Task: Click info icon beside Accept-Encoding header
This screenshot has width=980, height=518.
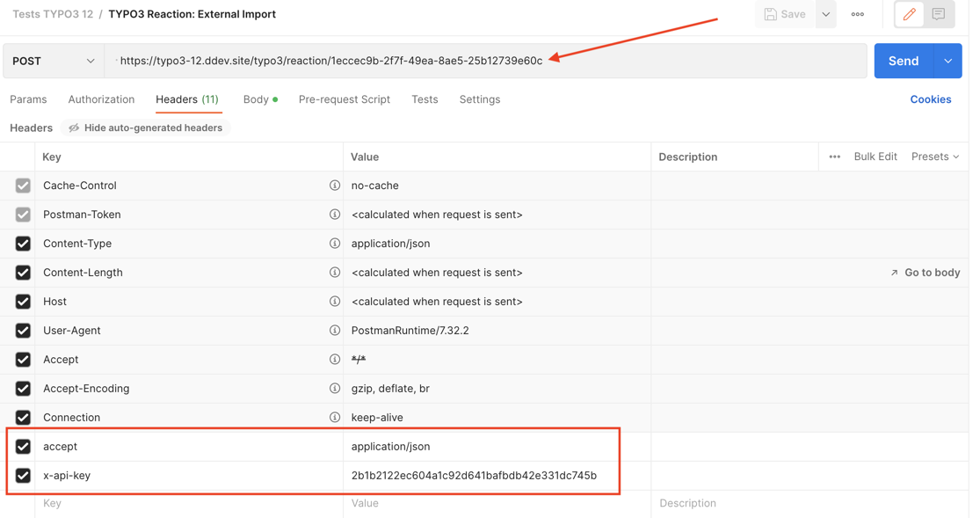Action: click(334, 389)
